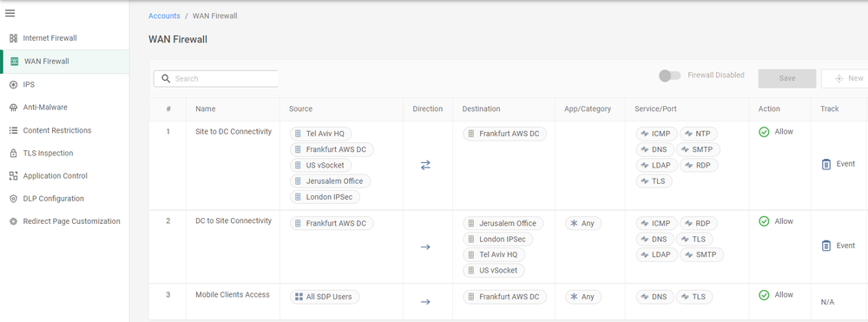Click Event clipboard icon in rule 2 Track
Image resolution: width=868 pixels, height=322 pixels.
pyautogui.click(x=826, y=246)
